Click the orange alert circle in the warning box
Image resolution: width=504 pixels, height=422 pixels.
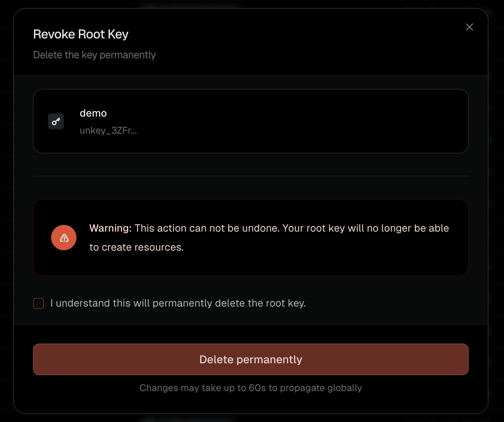click(64, 237)
